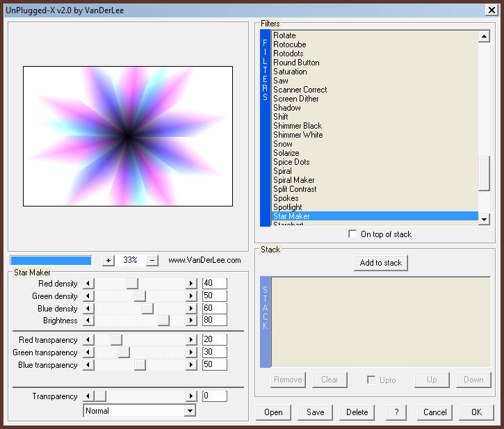This screenshot has width=504, height=429.
Task: Open the Normal blend mode dropdown
Action: pyautogui.click(x=190, y=411)
